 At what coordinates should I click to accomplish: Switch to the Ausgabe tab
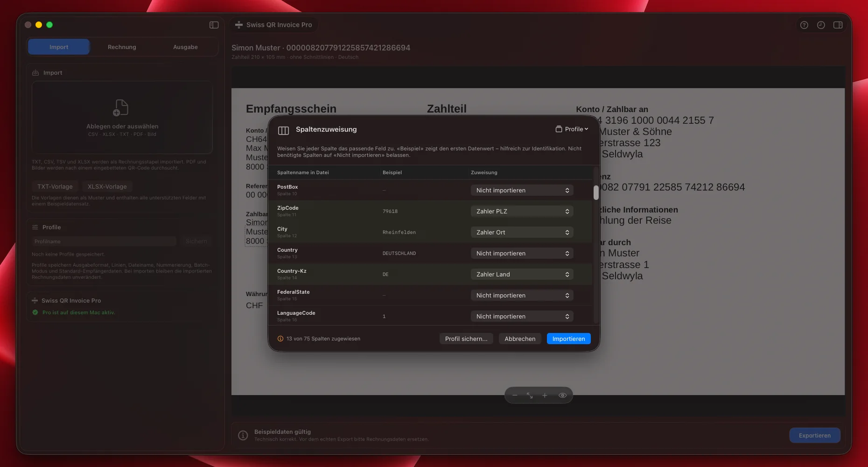[x=185, y=47]
